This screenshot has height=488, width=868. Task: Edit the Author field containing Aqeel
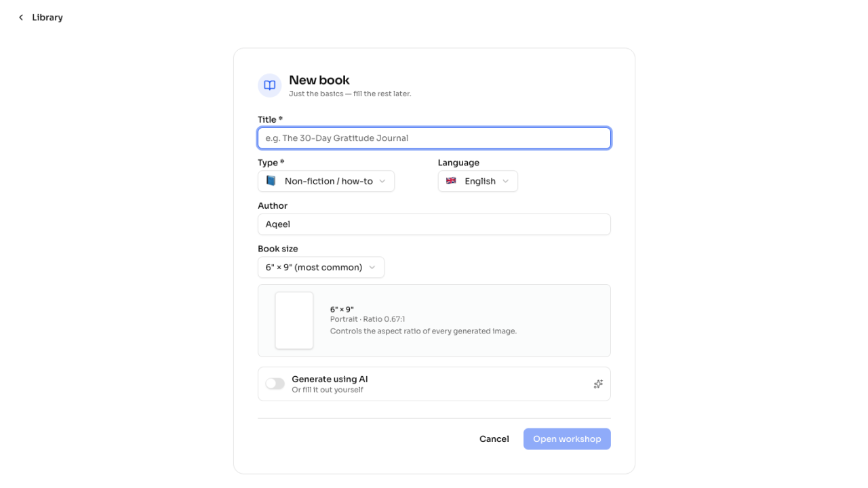[x=434, y=224]
